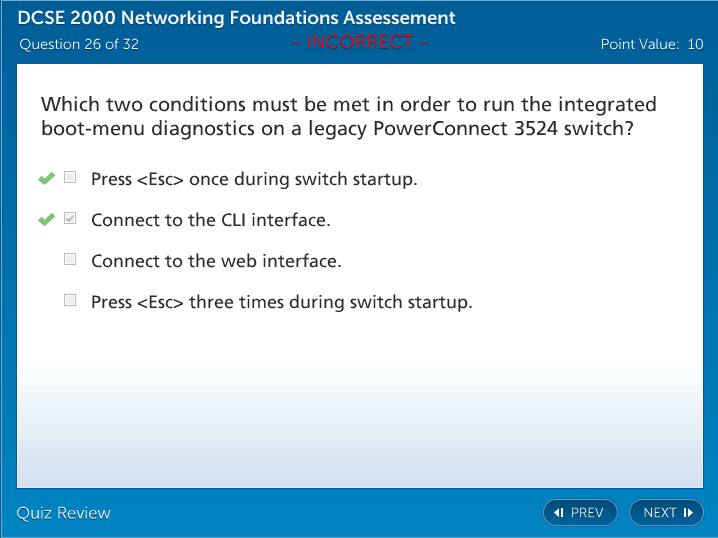Image resolution: width=718 pixels, height=538 pixels.
Task: Click the question text about boot-menu diagnostics
Action: [348, 117]
